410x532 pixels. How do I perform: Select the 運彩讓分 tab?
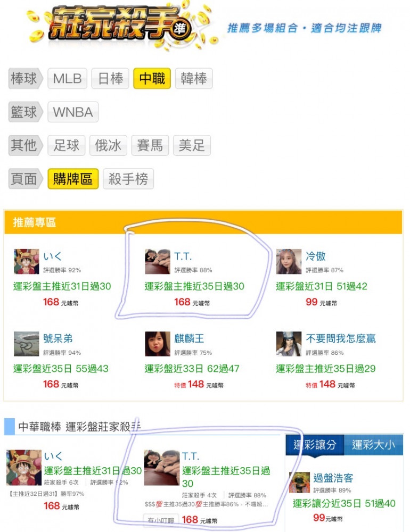315,445
